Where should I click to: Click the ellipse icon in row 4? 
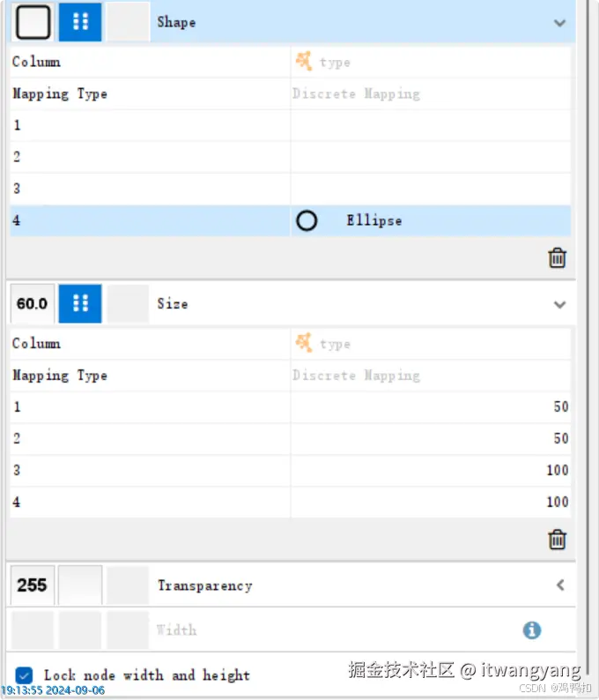tap(307, 220)
